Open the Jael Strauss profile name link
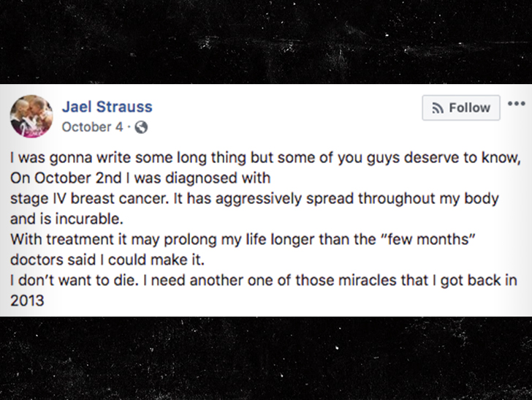 tap(107, 107)
